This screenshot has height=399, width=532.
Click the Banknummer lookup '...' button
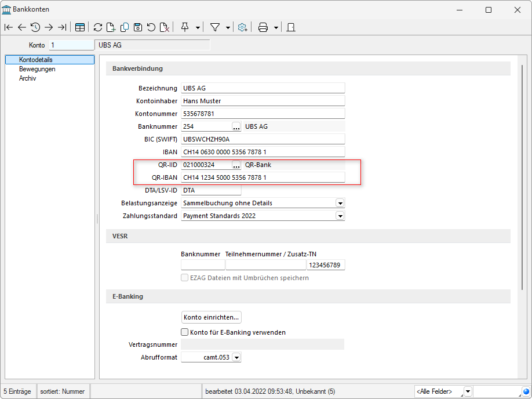tap(236, 126)
